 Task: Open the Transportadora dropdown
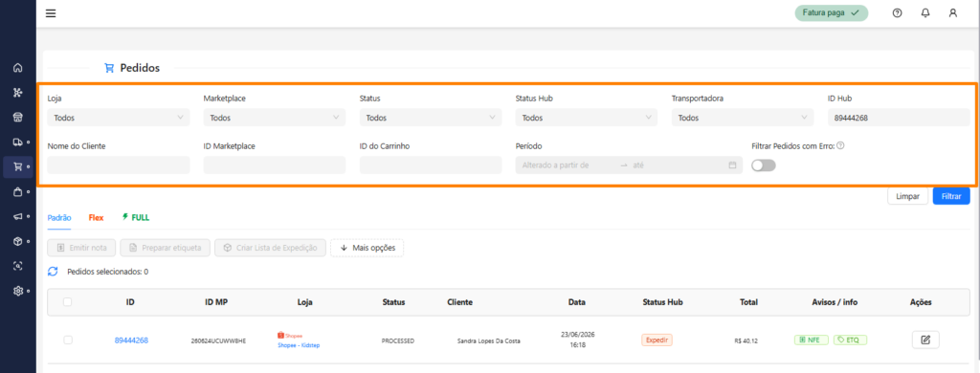click(743, 118)
